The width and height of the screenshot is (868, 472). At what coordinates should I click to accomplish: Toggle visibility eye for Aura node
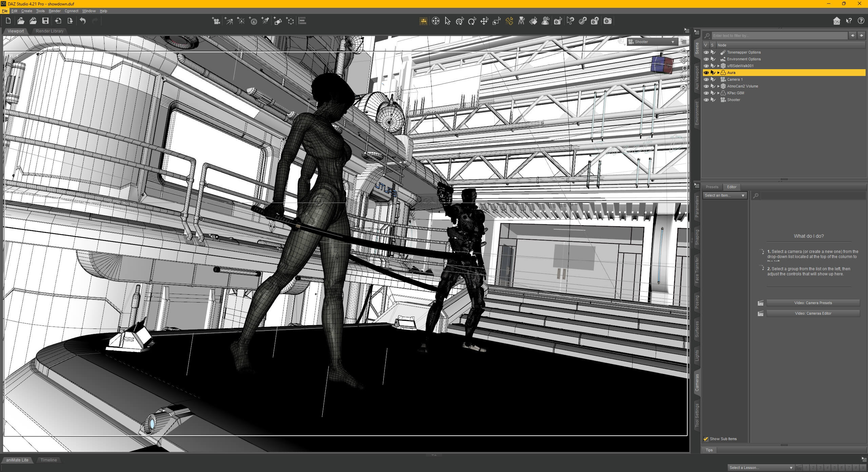706,73
